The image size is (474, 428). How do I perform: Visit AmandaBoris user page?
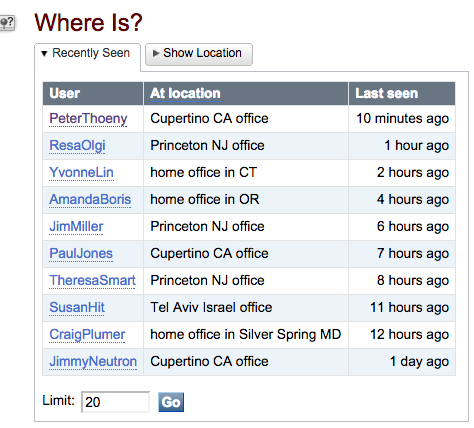(90, 200)
